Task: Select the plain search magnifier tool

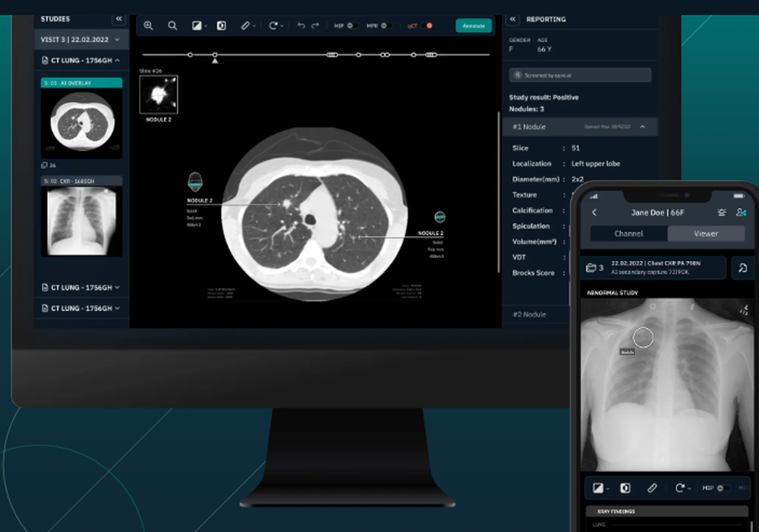Action: [172, 26]
